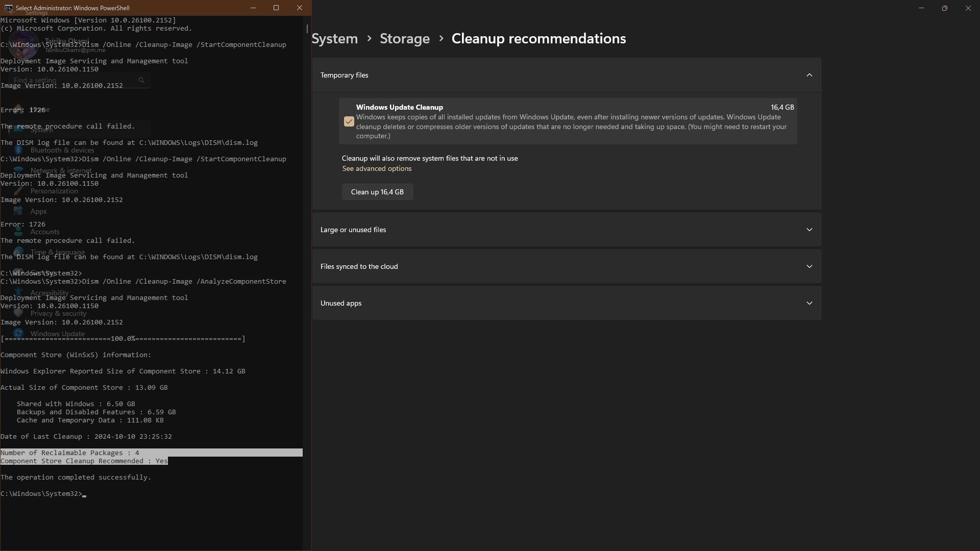The width and height of the screenshot is (980, 551).
Task: Click the 100.0% progress bar line in PowerShell
Action: (123, 339)
